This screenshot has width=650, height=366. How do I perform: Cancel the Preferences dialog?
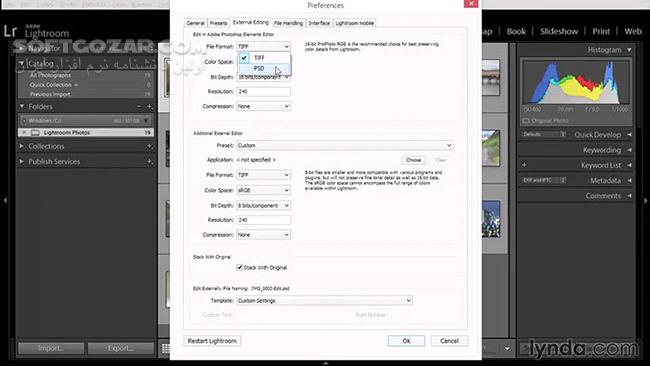449,341
